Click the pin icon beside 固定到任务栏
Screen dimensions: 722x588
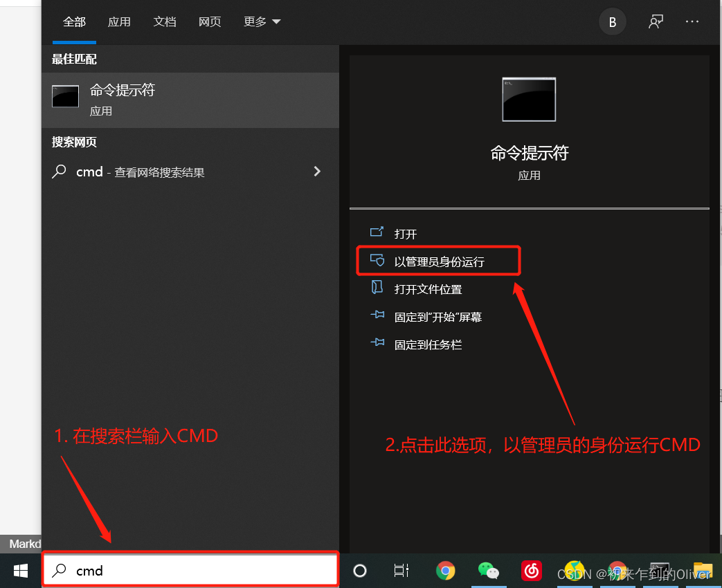(x=377, y=344)
